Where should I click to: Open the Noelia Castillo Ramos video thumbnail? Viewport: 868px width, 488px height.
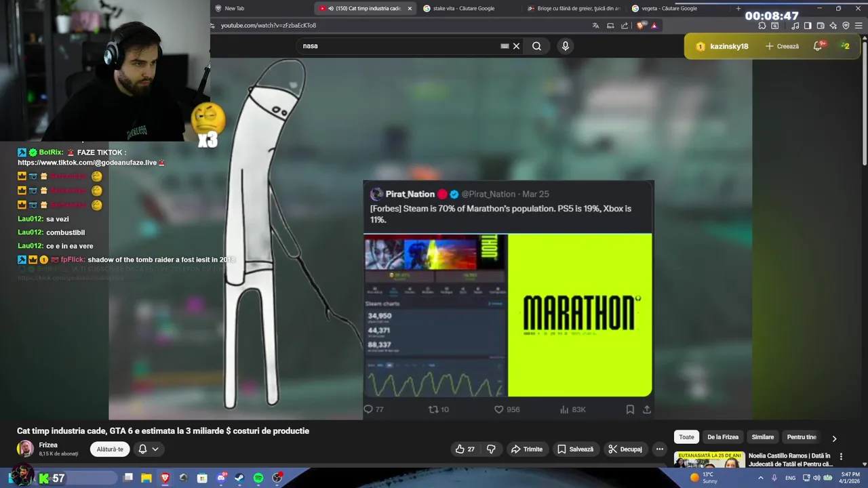pyautogui.click(x=709, y=460)
